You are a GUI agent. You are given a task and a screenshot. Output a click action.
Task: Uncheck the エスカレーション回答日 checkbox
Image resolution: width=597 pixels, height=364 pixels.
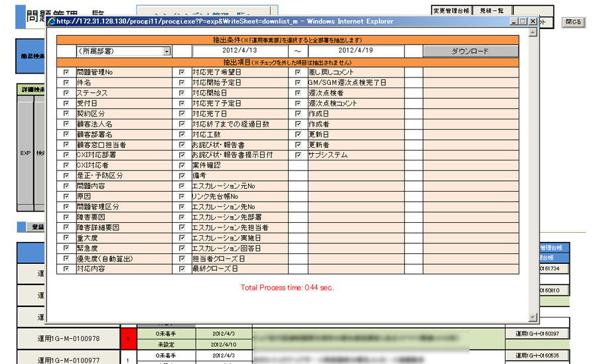[182, 248]
